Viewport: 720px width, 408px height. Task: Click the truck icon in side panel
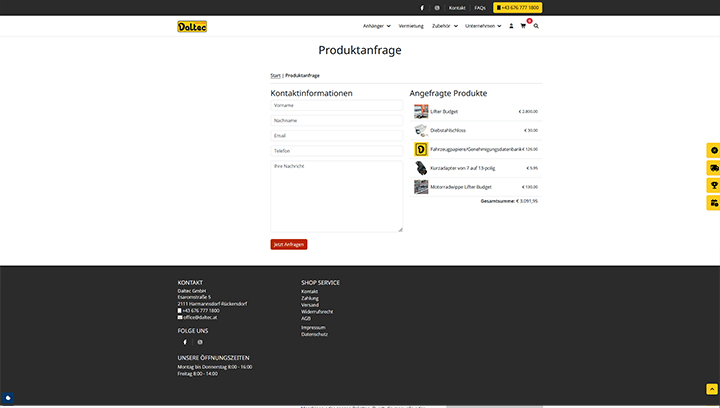coord(713,167)
